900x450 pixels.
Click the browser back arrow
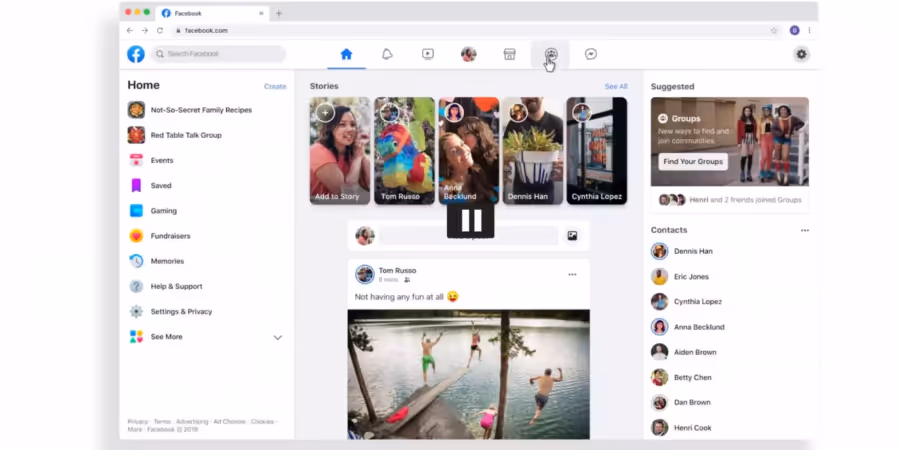click(130, 30)
